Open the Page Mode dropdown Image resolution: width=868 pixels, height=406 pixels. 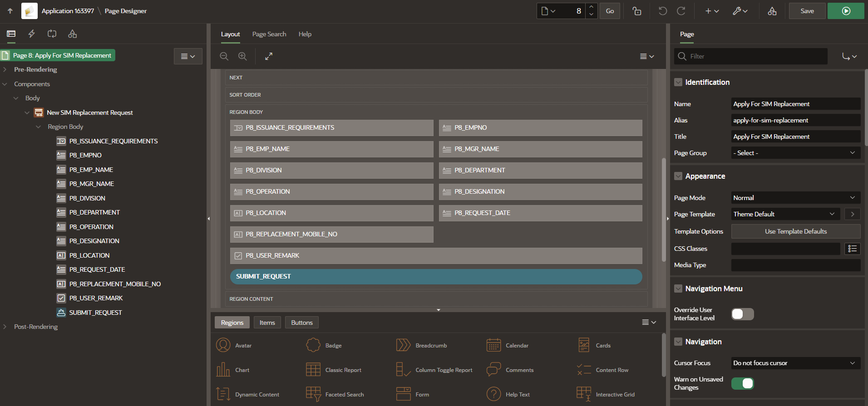click(795, 198)
